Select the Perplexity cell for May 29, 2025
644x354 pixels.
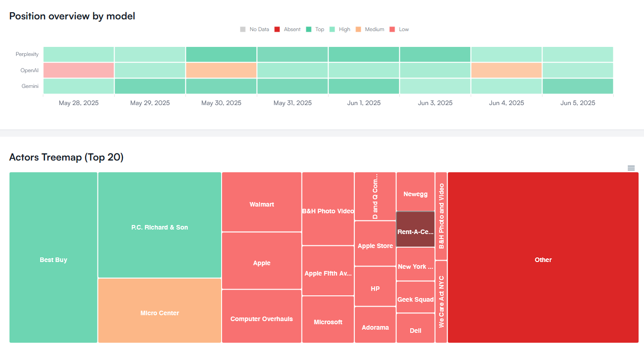[150, 54]
